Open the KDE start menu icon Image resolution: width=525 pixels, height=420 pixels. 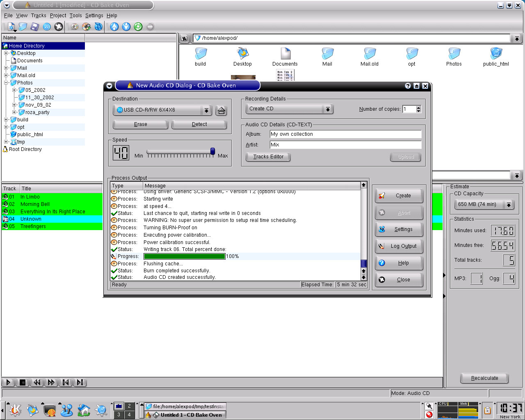click(15, 410)
